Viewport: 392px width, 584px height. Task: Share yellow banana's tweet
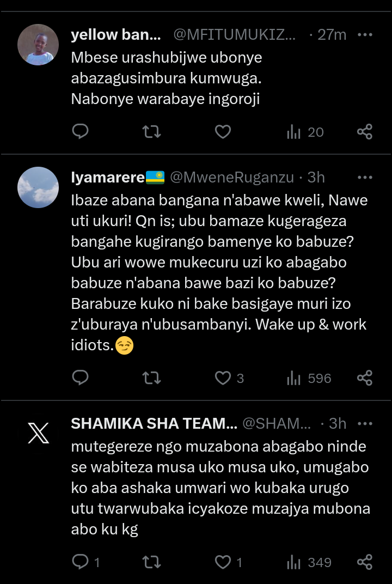click(364, 131)
